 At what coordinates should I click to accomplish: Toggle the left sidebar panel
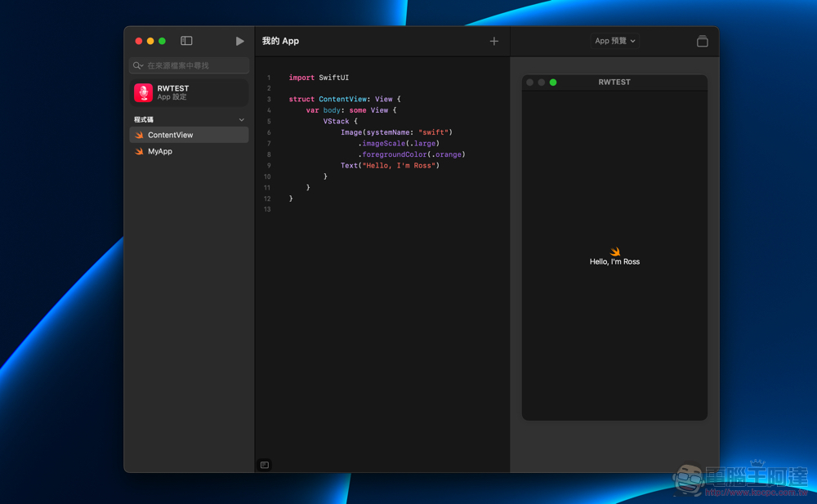(x=186, y=41)
